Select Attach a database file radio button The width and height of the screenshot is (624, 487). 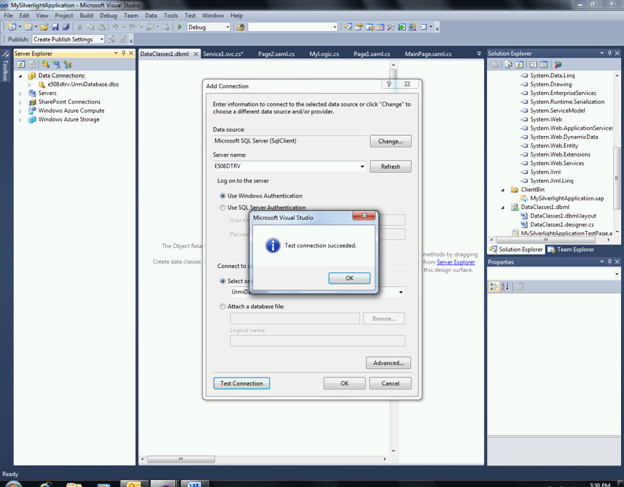pos(223,306)
